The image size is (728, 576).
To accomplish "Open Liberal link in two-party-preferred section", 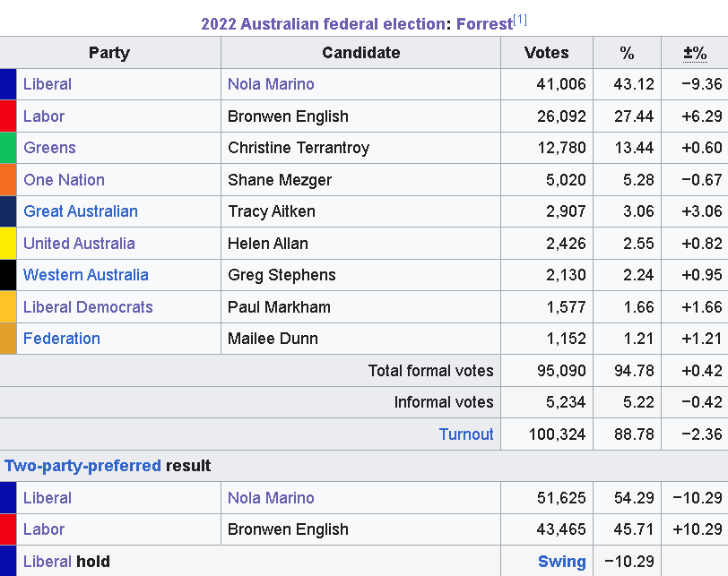I will (x=48, y=498).
